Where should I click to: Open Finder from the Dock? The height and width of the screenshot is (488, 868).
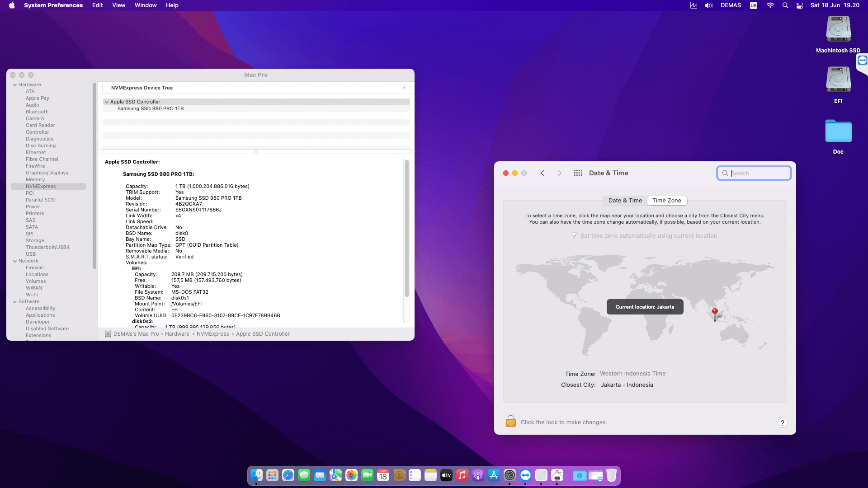click(256, 475)
